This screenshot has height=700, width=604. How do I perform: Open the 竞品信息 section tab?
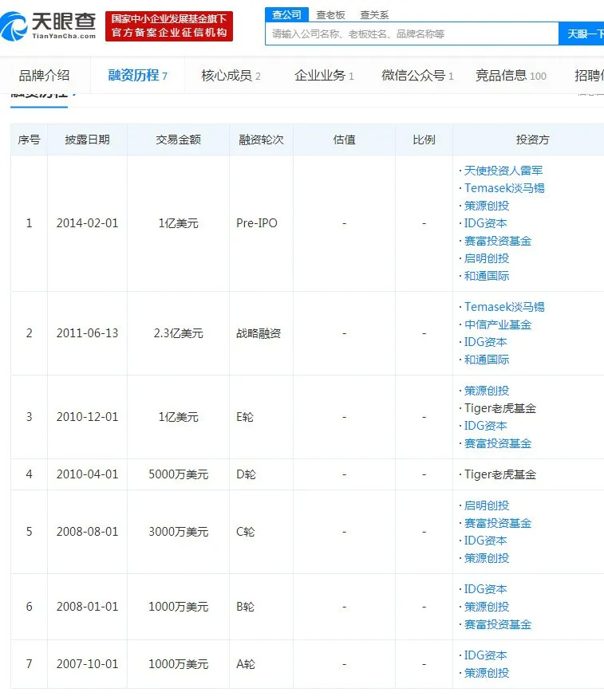(511, 76)
